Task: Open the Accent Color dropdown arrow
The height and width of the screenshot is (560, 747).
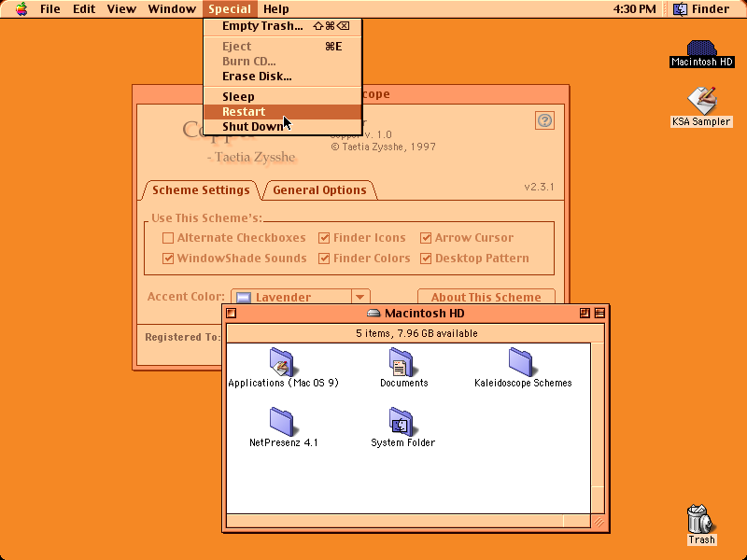Action: click(360, 297)
